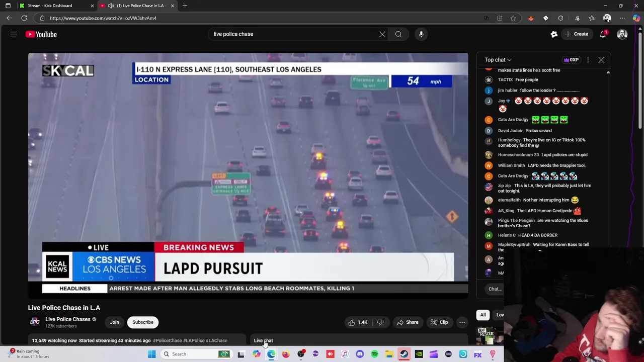Like the video with thumbs up
644x362 pixels.
[358, 322]
